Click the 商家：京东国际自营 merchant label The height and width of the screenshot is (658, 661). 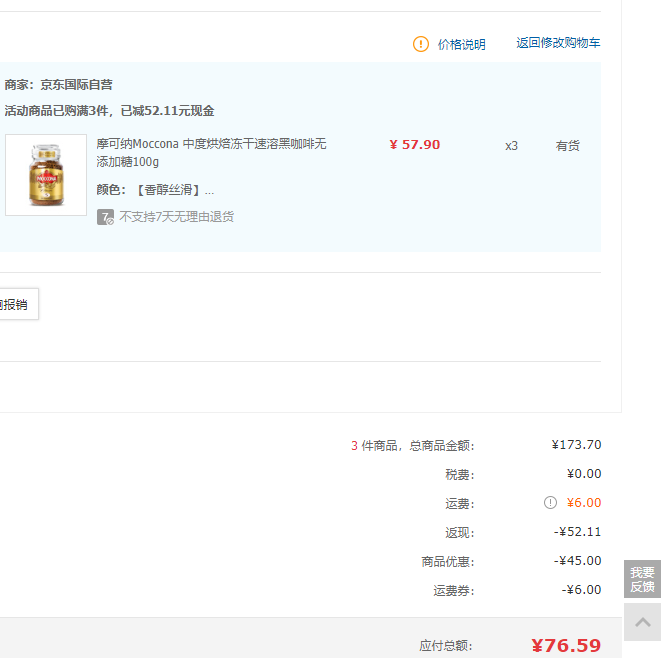pos(59,85)
